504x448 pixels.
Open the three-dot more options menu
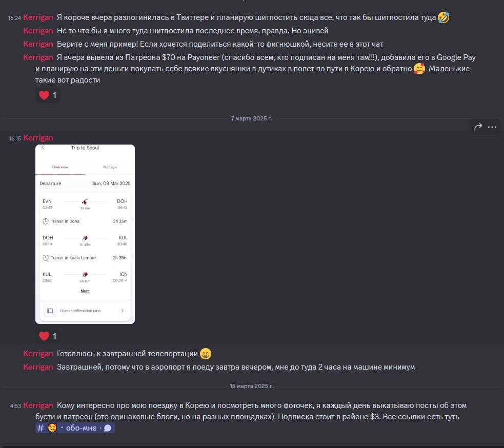click(x=492, y=127)
